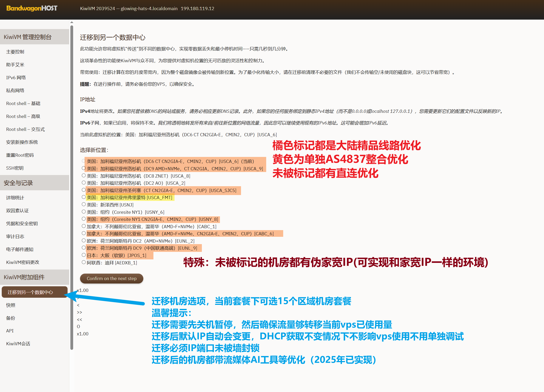Open 审计日志 sidebar item
The height and width of the screenshot is (392, 544).
click(15, 237)
